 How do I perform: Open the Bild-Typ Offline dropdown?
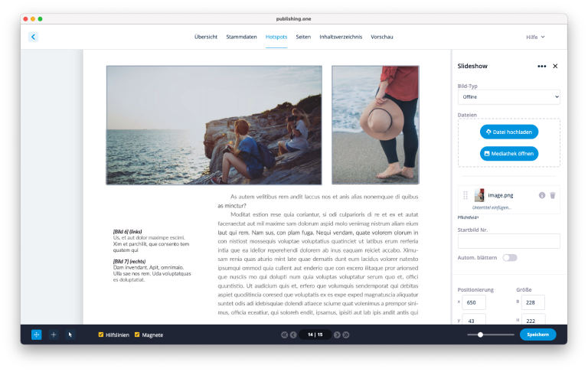click(x=509, y=96)
